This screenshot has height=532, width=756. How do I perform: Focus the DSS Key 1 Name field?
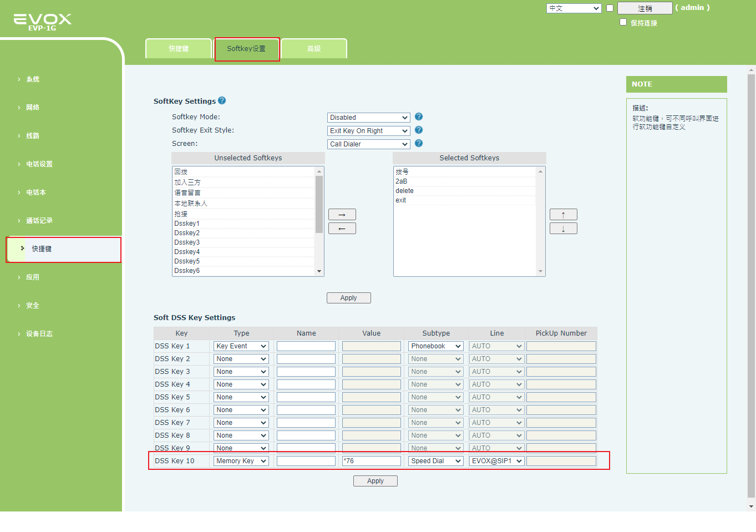coord(306,346)
